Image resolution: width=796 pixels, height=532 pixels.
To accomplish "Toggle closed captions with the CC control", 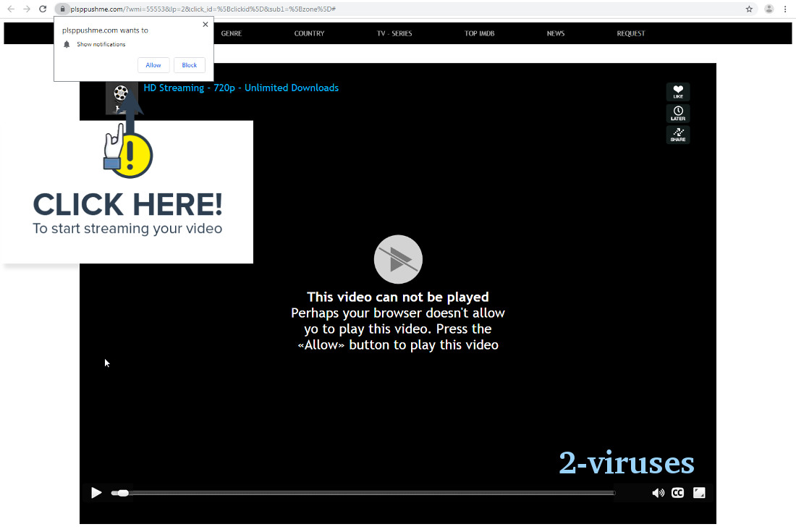I will click(x=677, y=492).
